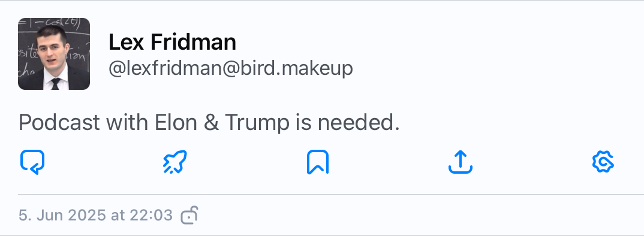
Task: Select the @lexfridman@bird.makeup handle
Action: click(x=230, y=68)
